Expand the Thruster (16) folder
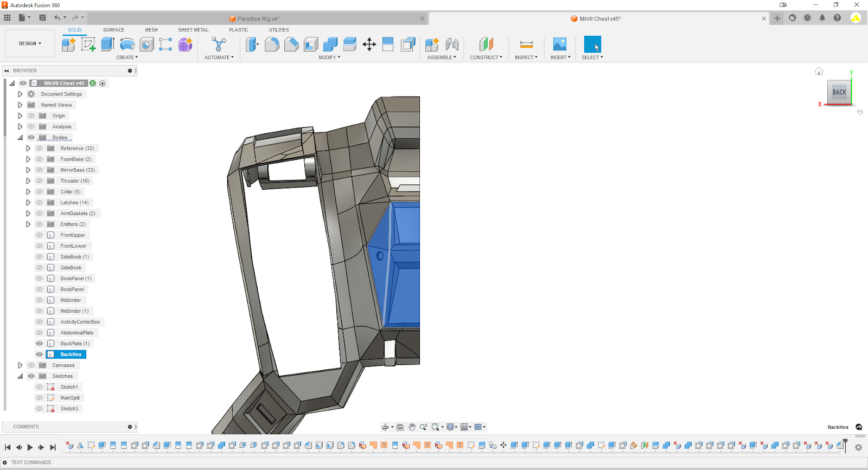The image size is (868, 470). [x=28, y=181]
